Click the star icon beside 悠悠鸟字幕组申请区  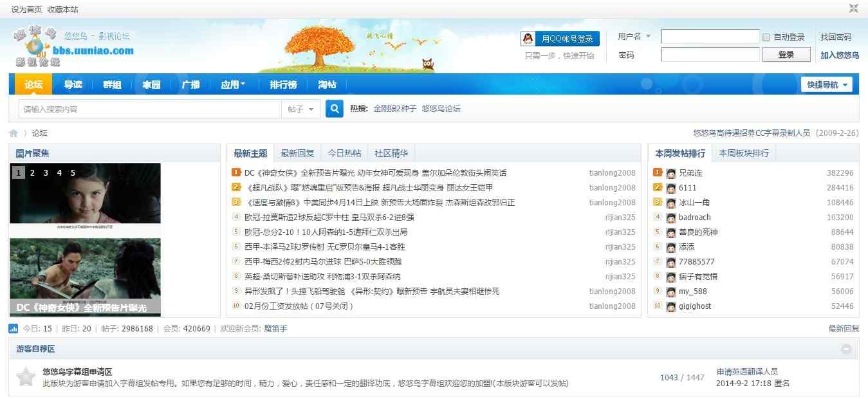pyautogui.click(x=25, y=376)
